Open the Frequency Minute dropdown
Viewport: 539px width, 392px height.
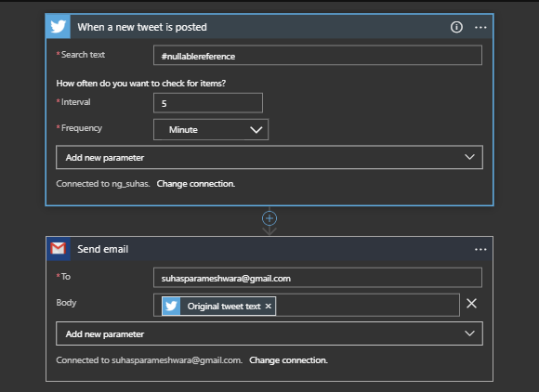(x=211, y=129)
